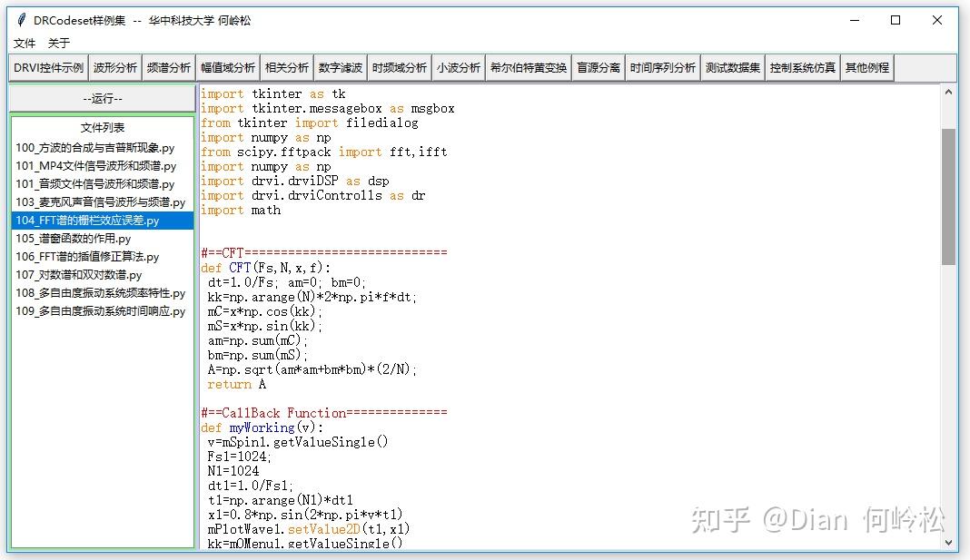This screenshot has height=560, width=970.
Task: Switch to the 盲源分离 tab
Action: point(598,66)
